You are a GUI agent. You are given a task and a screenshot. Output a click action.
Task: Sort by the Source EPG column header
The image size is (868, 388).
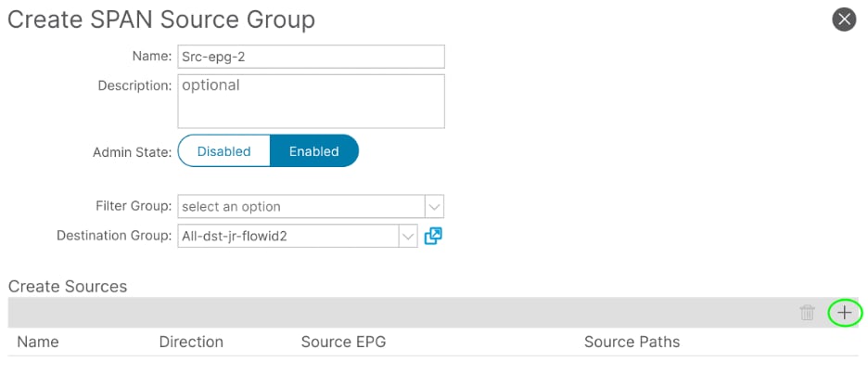(x=343, y=342)
